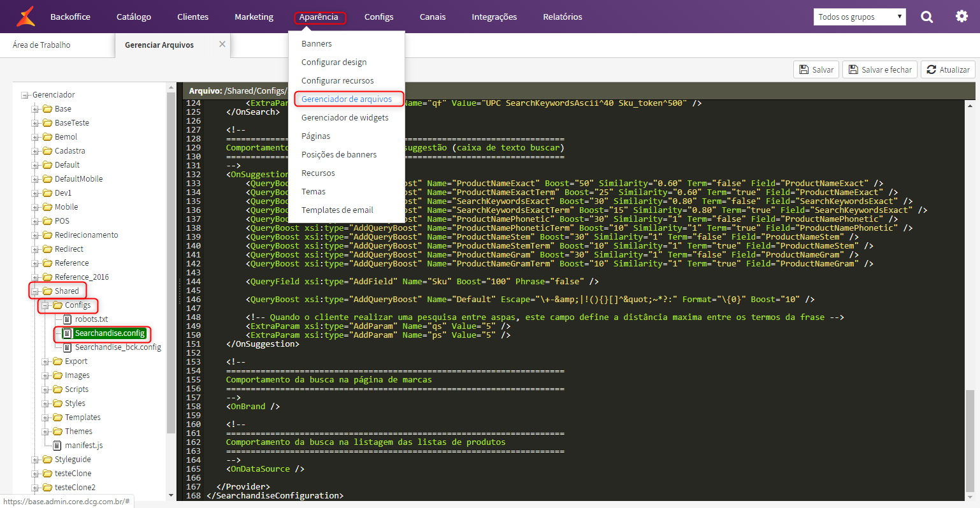980x508 pixels.
Task: Open settings via the gear icon
Action: click(x=962, y=17)
